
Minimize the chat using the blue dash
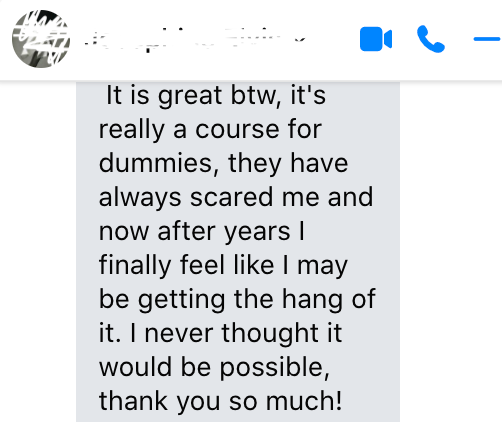(x=487, y=39)
